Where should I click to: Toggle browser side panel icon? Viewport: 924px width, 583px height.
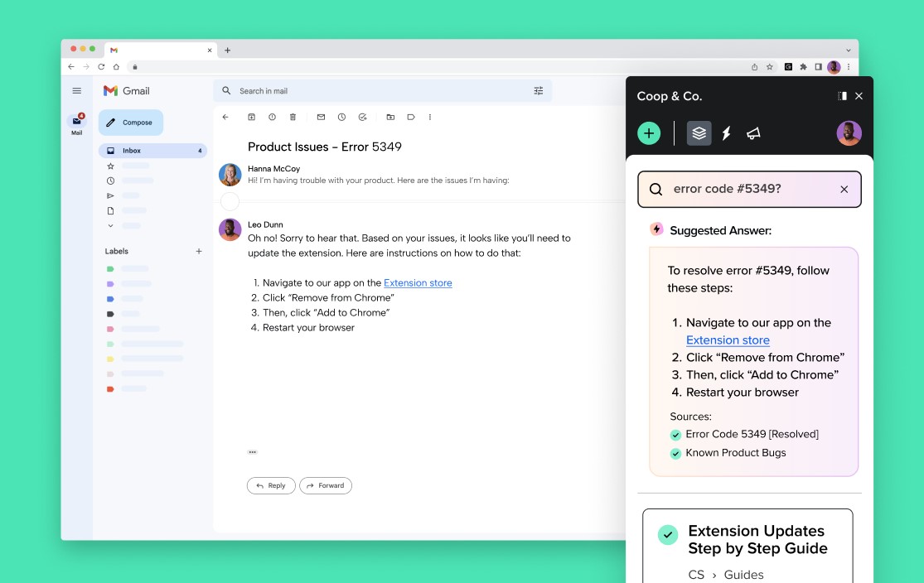(x=819, y=66)
